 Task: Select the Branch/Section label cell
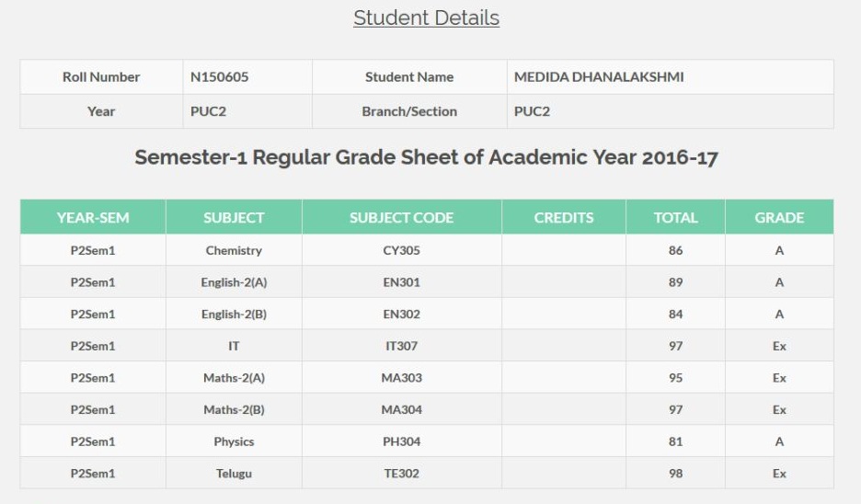[409, 111]
